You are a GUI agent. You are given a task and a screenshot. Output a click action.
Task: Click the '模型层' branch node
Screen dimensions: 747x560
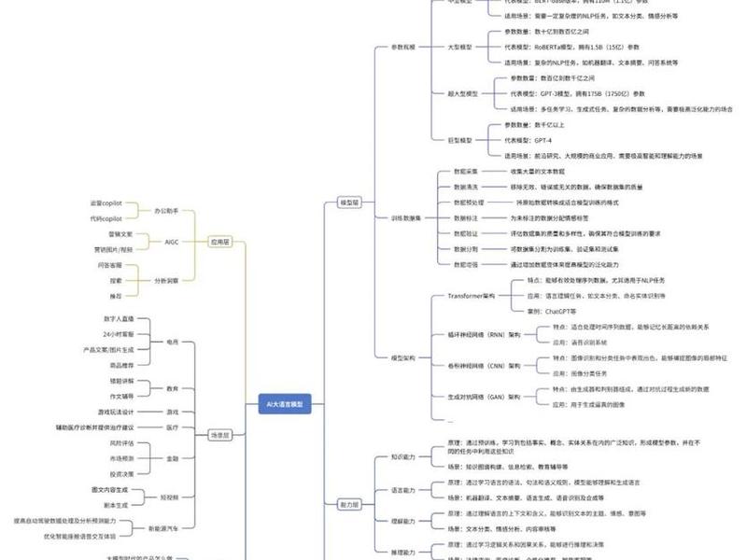(x=349, y=203)
